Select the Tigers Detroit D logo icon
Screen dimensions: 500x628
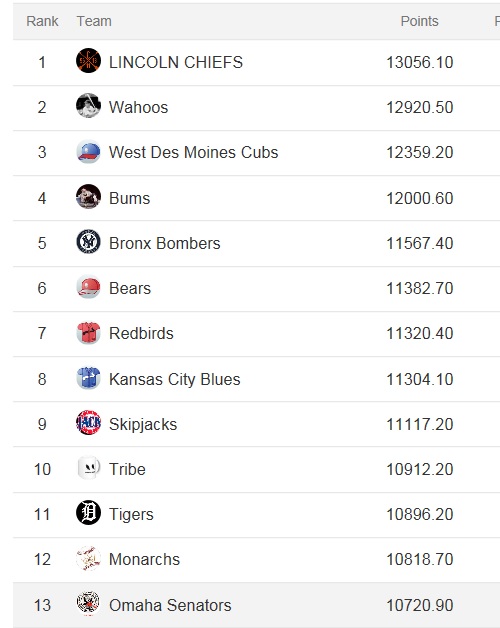88,513
